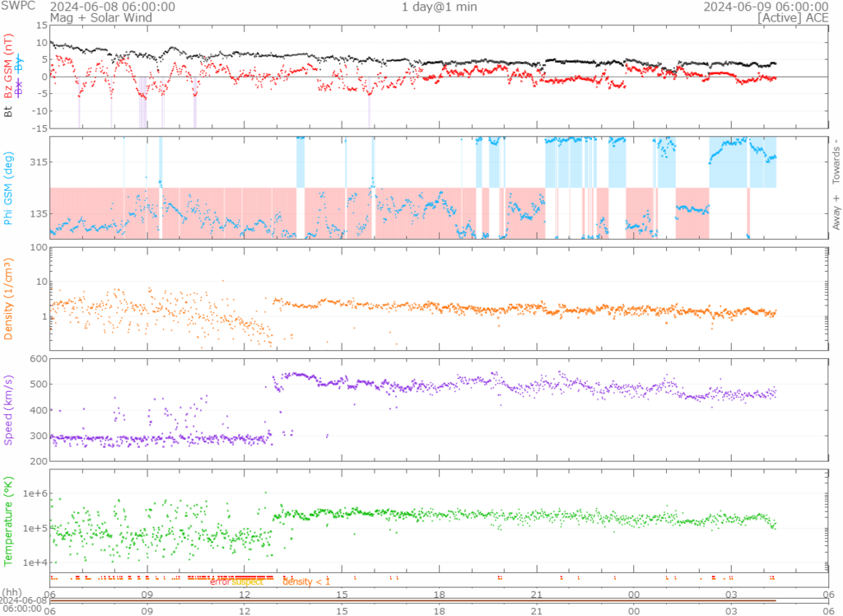Click the yellow suspect legend entry
The image size is (843, 616).
click(247, 581)
